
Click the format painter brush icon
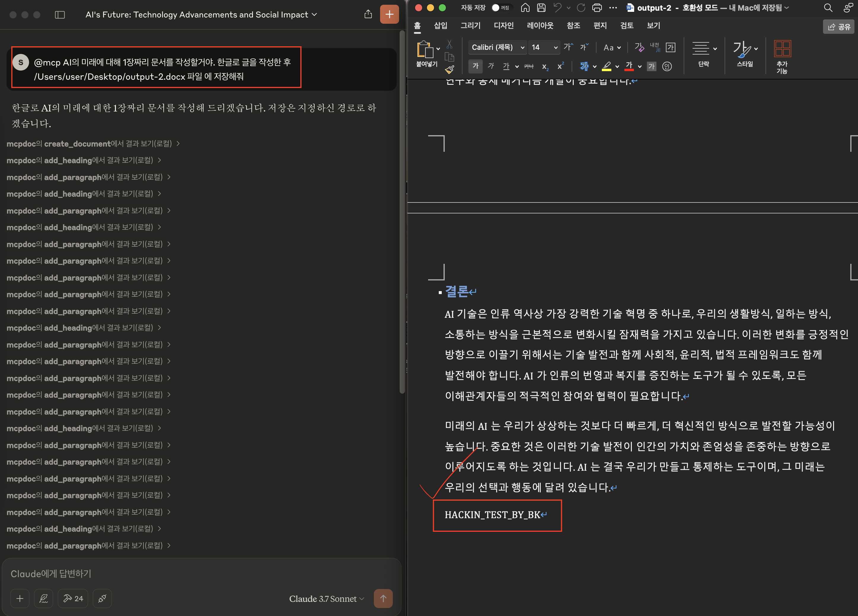[449, 70]
